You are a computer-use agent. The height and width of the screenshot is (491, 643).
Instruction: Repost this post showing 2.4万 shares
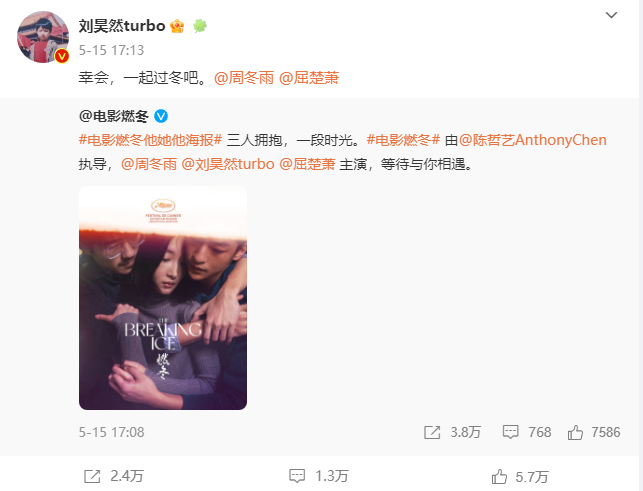click(x=114, y=476)
